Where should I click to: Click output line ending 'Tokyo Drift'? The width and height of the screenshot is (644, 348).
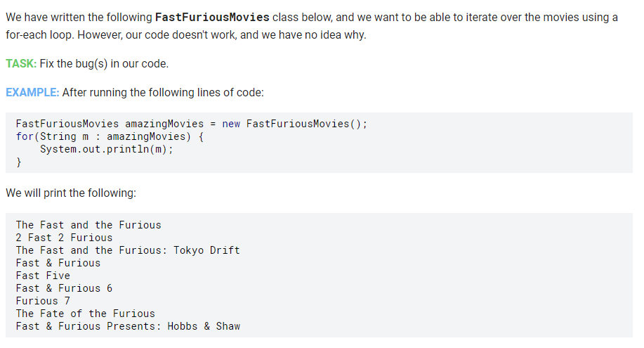(x=128, y=250)
